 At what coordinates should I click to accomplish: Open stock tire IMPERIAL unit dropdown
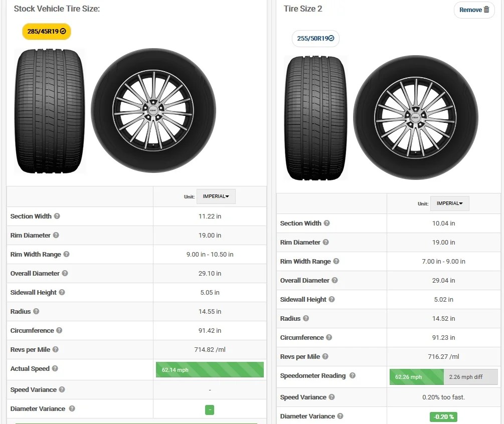[x=216, y=196]
